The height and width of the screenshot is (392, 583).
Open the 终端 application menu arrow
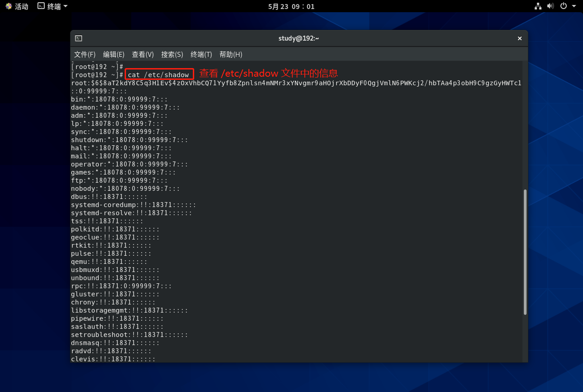coord(65,6)
